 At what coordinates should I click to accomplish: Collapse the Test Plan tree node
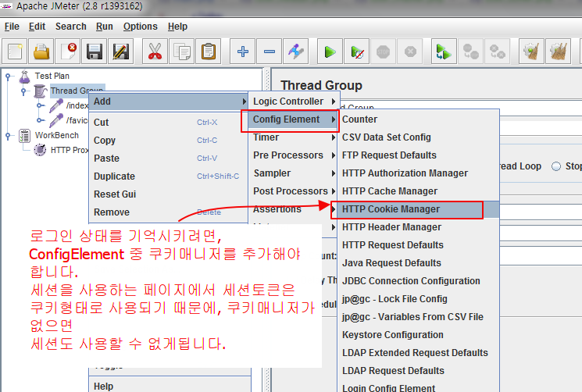coord(8,77)
